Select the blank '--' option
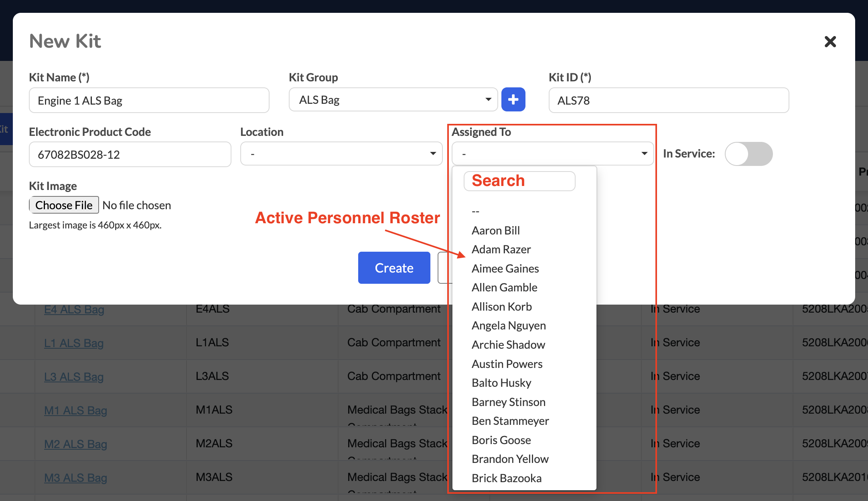Viewport: 868px width, 501px height. 524,211
